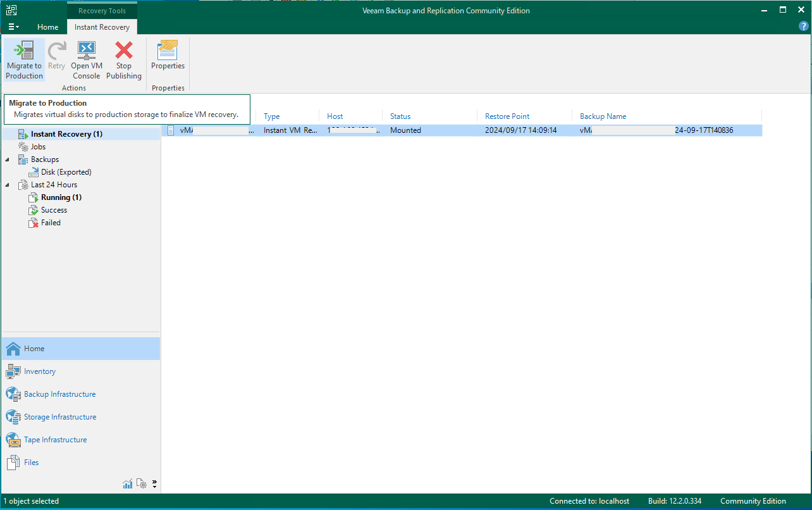Click Migrate to Production in the ribbon
This screenshot has width=812, height=510.
[25, 60]
